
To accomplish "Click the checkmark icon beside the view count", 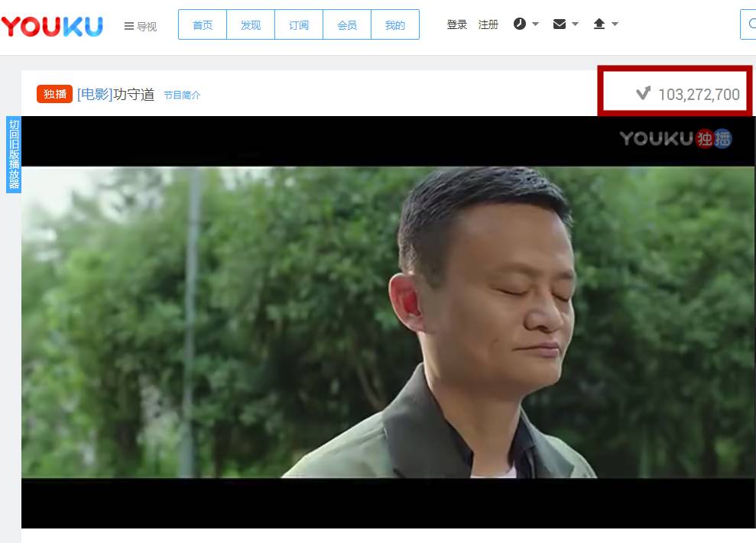I will click(x=644, y=94).
